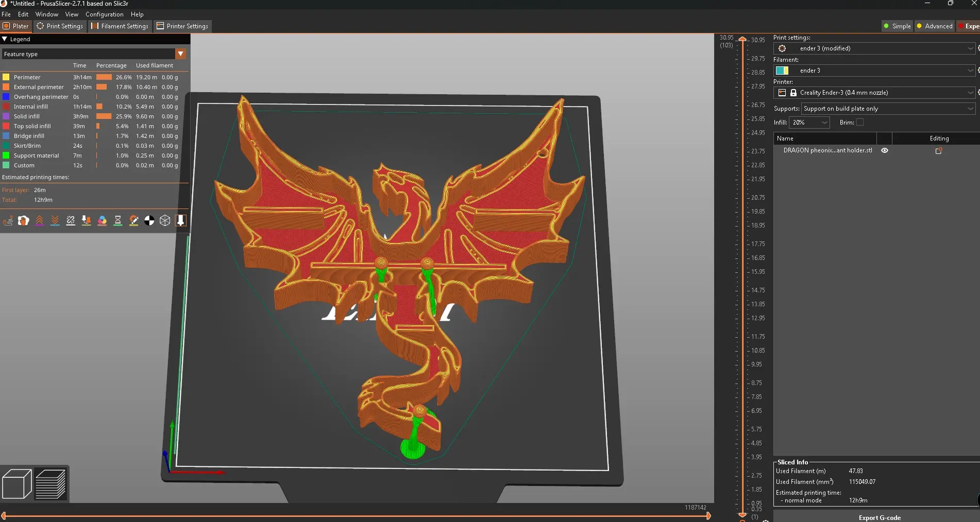Toggle retractions icon with upward chevrons
980x522 pixels.
coord(39,221)
